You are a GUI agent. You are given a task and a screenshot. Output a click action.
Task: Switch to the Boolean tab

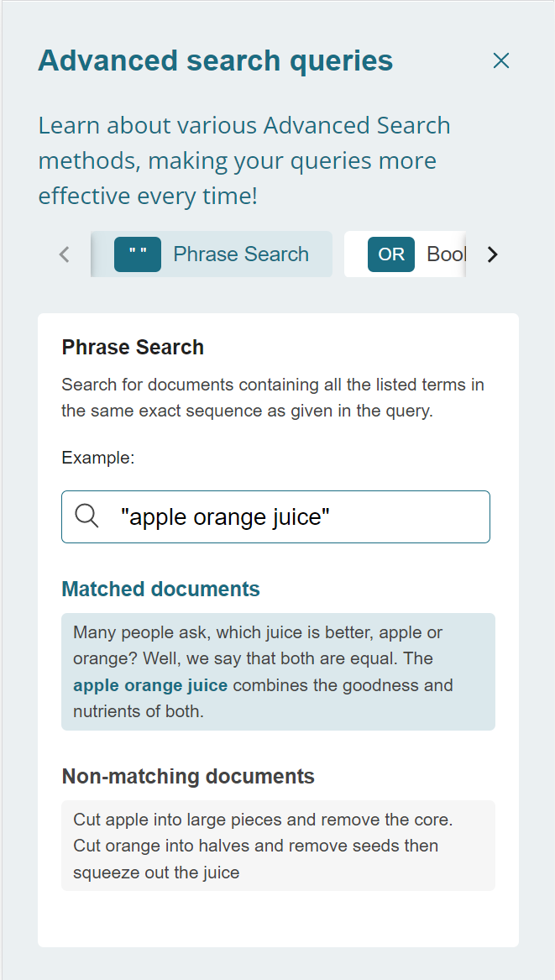click(x=445, y=254)
